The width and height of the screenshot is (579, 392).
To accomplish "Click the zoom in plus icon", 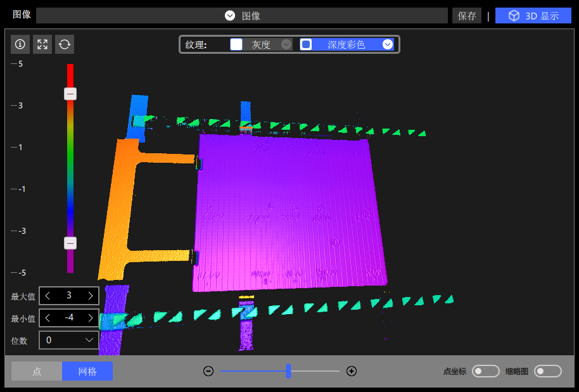I will coord(352,371).
